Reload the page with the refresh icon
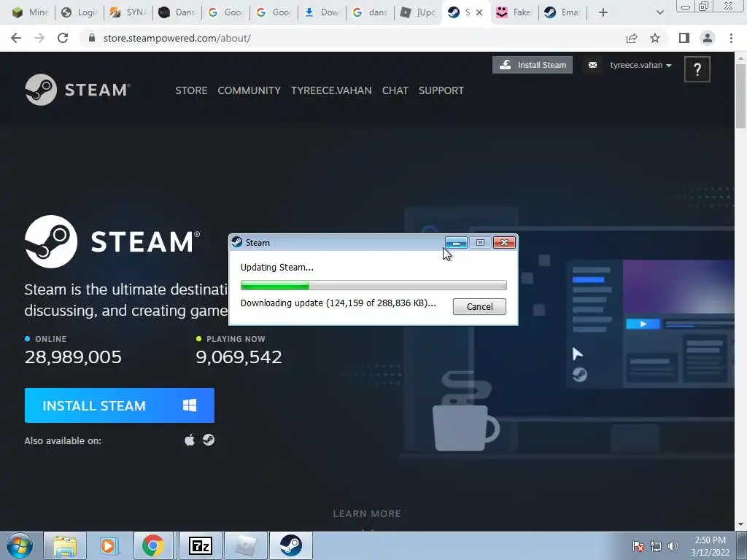Viewport: 747px width, 560px height. tap(63, 38)
